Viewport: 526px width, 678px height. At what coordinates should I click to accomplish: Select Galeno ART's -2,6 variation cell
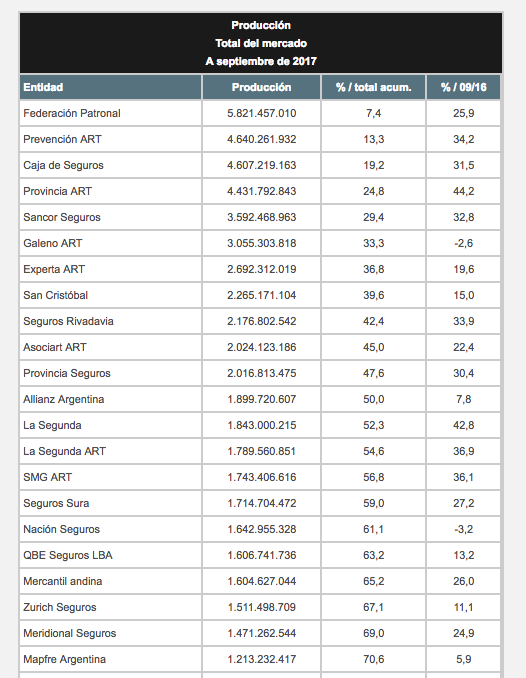tap(463, 243)
